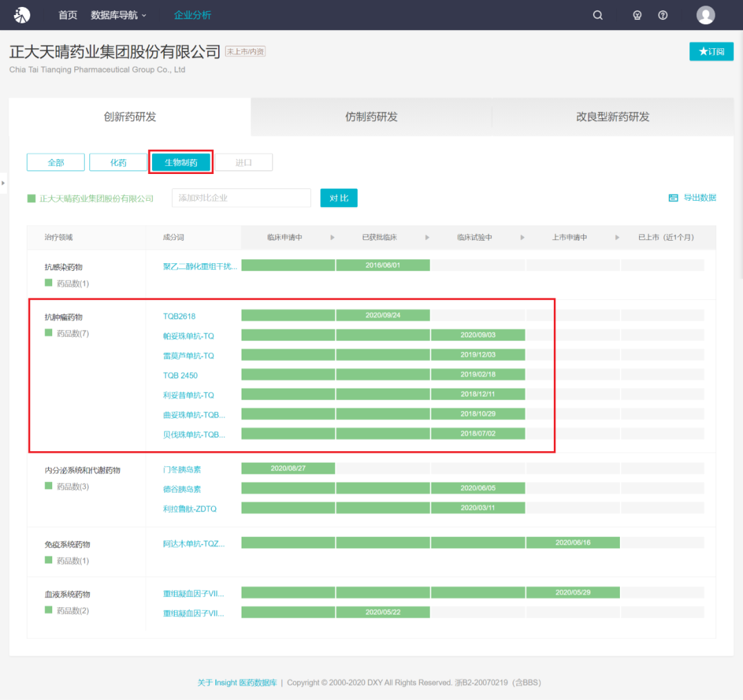The width and height of the screenshot is (743, 700).
Task: Open drug link TQB2618
Action: coord(179,316)
